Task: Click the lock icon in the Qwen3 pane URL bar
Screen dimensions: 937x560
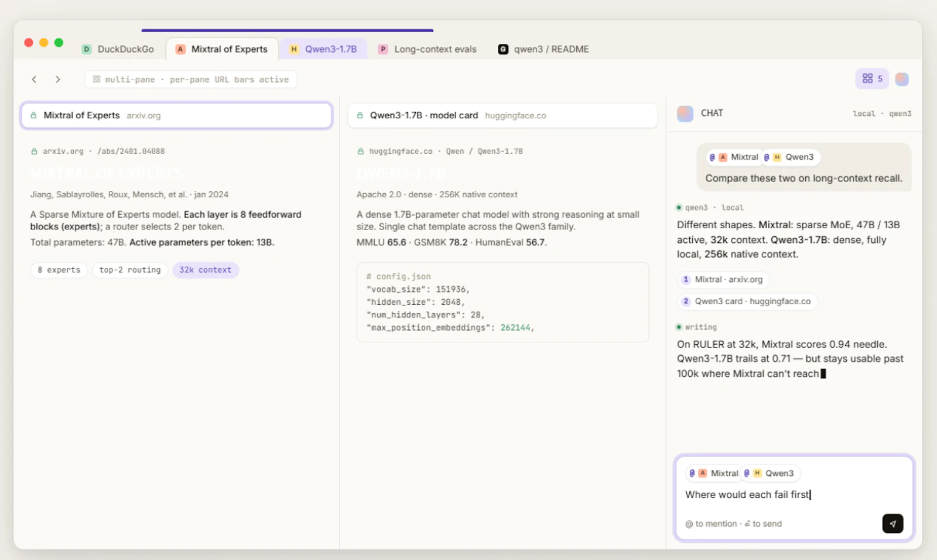Action: pos(360,116)
